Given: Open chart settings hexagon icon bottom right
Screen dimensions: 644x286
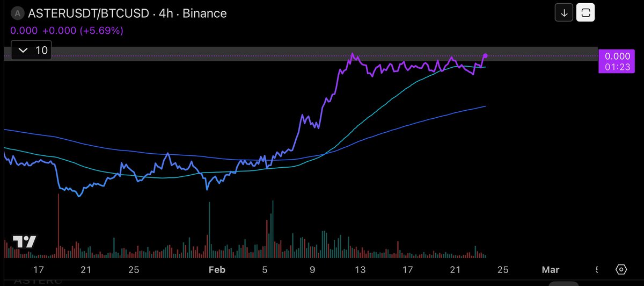Looking at the screenshot, I should (621, 269).
